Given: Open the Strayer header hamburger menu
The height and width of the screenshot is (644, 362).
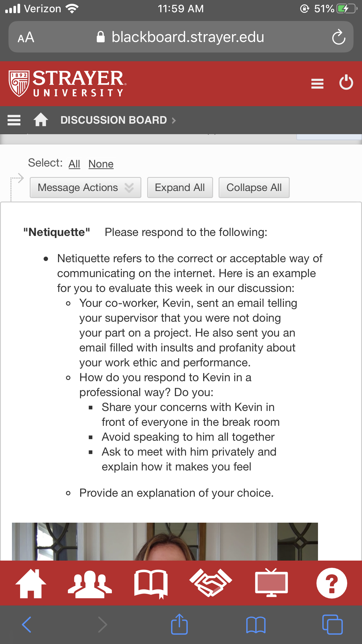Looking at the screenshot, I should [317, 84].
